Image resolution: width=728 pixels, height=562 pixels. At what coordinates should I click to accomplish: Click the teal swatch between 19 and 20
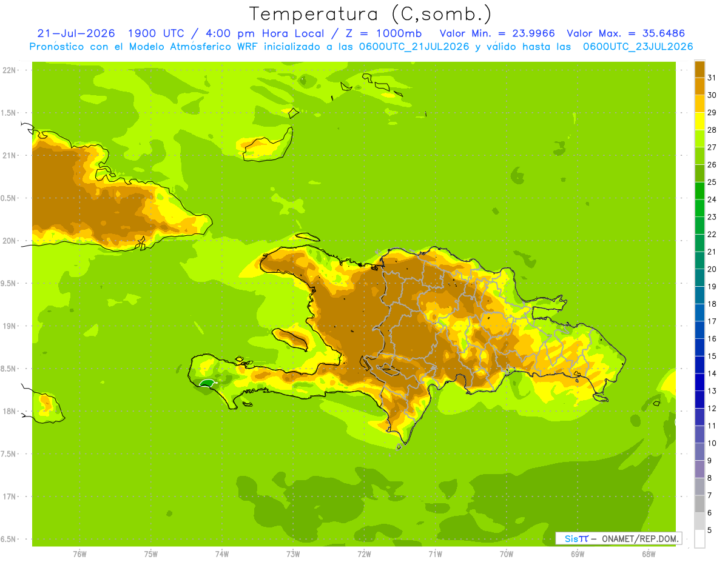[x=699, y=278]
